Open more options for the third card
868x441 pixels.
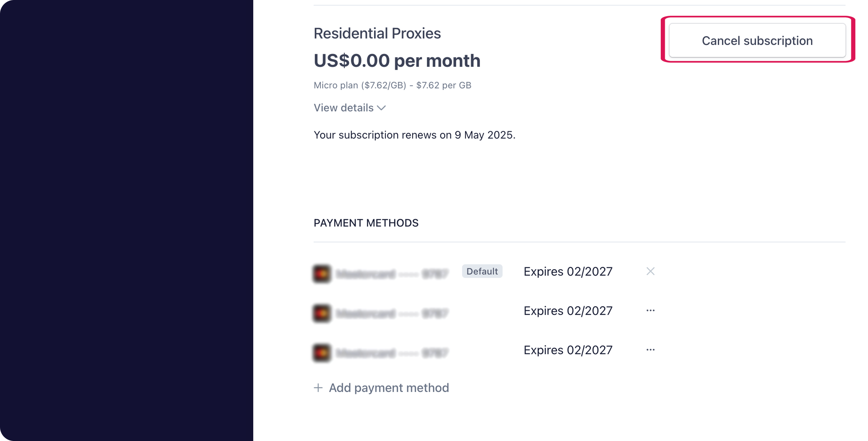(650, 350)
